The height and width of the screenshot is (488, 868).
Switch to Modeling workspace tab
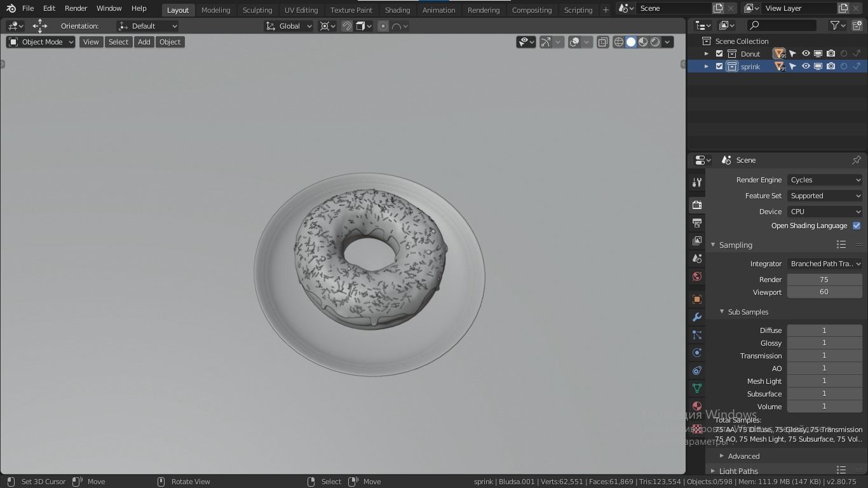(215, 10)
